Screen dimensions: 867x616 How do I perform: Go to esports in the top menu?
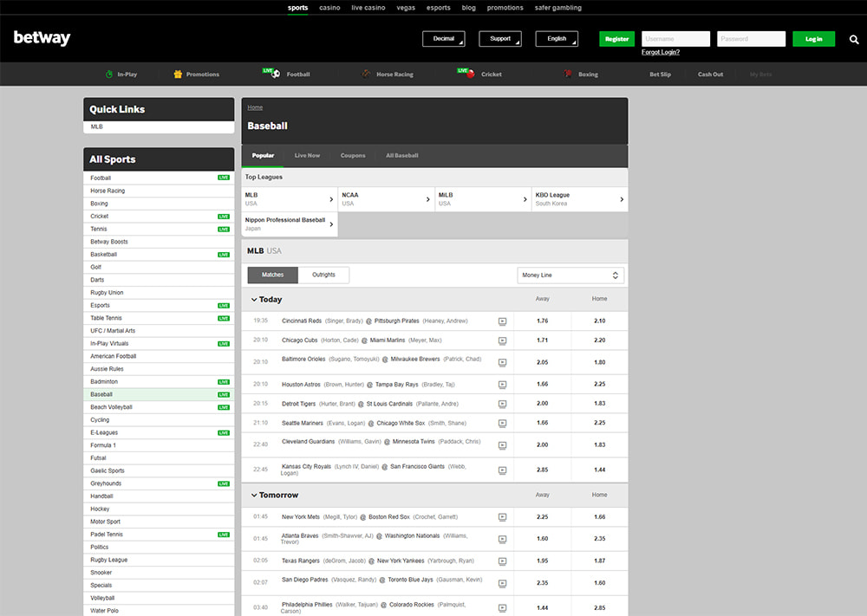[439, 8]
